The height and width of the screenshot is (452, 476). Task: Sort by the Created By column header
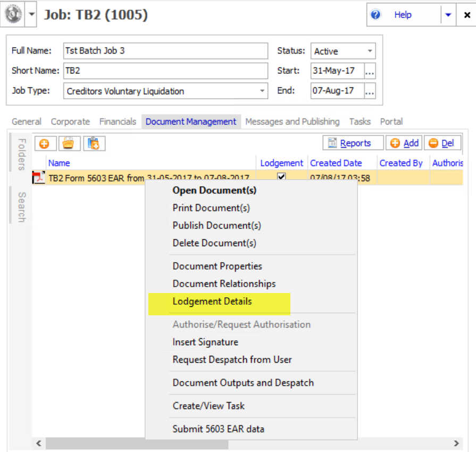[400, 163]
